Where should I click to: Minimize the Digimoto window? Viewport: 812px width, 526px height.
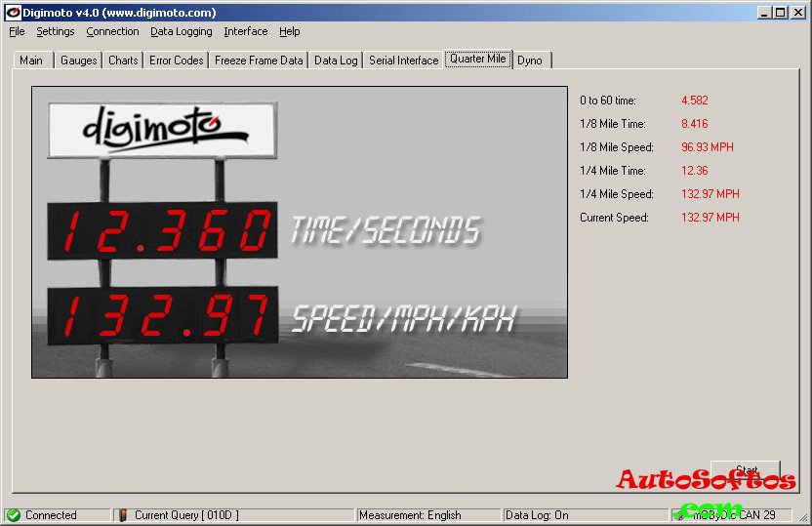click(x=764, y=13)
